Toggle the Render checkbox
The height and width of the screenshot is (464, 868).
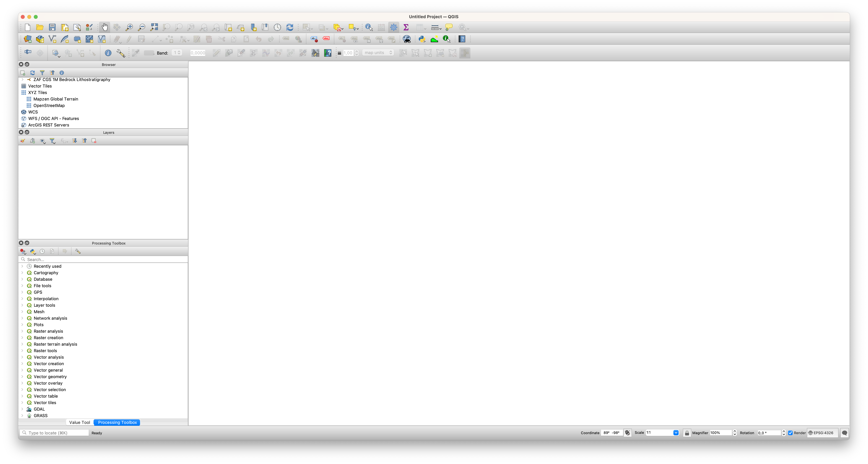point(790,433)
